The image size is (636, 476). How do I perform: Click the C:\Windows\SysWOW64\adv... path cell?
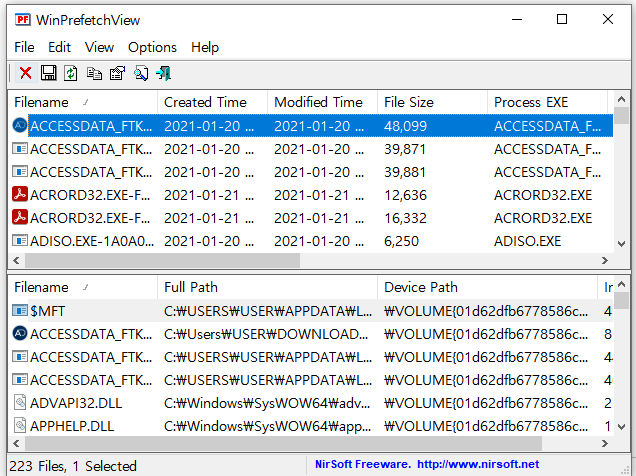click(x=267, y=403)
